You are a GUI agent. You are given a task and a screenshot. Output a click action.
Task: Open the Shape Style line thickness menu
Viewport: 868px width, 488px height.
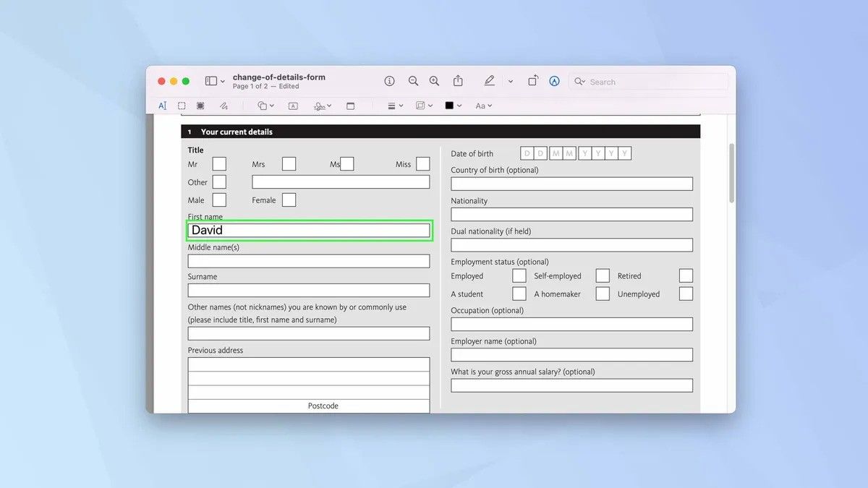point(396,106)
